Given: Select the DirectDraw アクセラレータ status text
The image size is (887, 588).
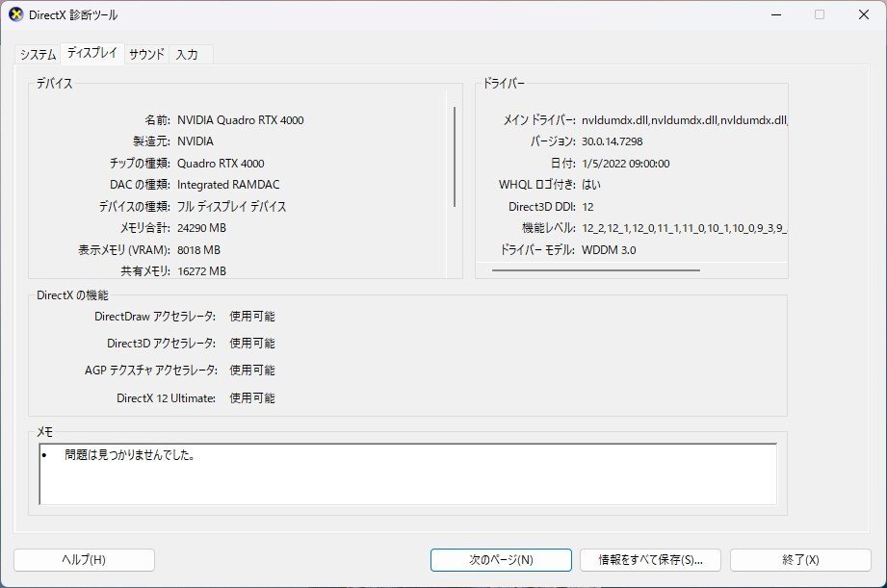Looking at the screenshot, I should click(x=252, y=316).
